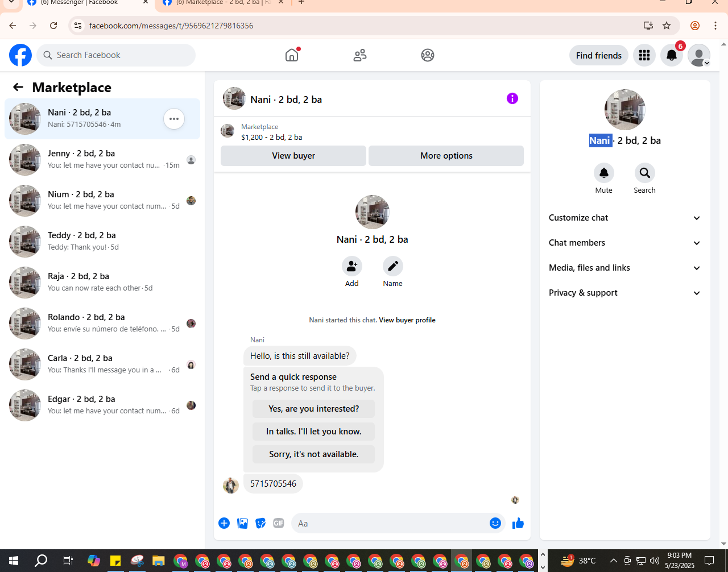The height and width of the screenshot is (572, 728).
Task: Open the Windows notification center icon
Action: tap(709, 561)
